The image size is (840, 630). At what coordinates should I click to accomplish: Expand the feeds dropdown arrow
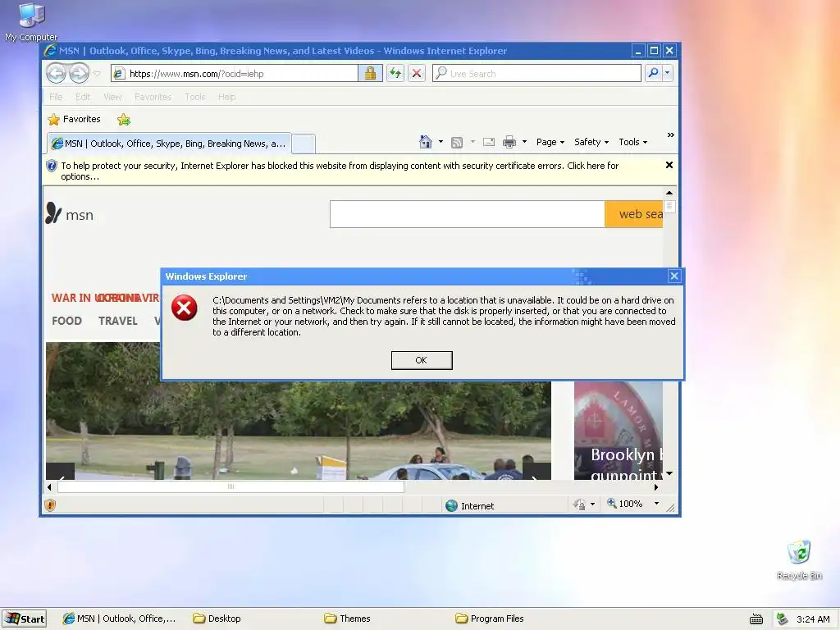coord(472,142)
